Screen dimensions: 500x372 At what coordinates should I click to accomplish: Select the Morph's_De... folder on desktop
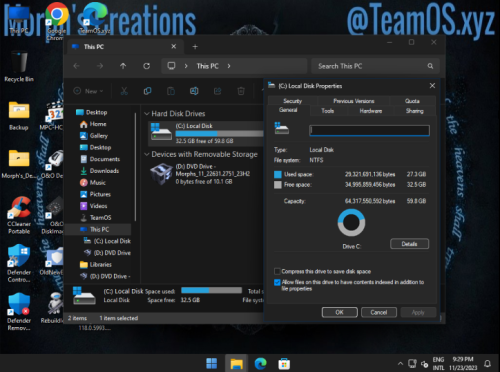[x=19, y=164]
